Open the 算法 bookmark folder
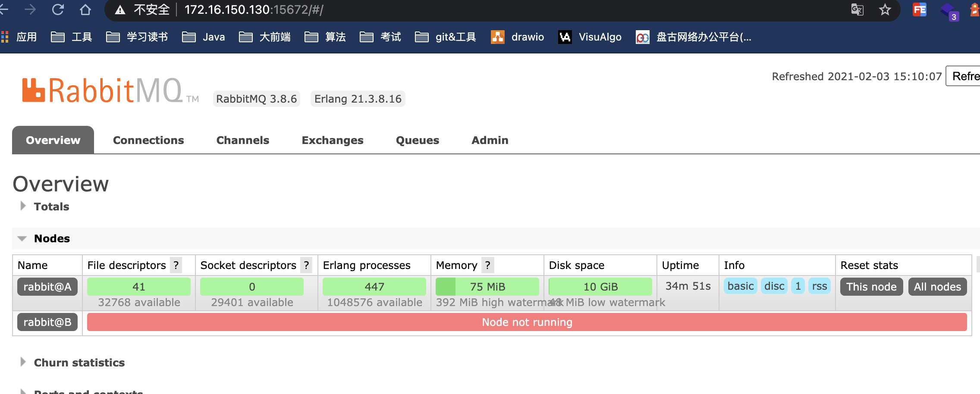980x394 pixels. (x=325, y=37)
